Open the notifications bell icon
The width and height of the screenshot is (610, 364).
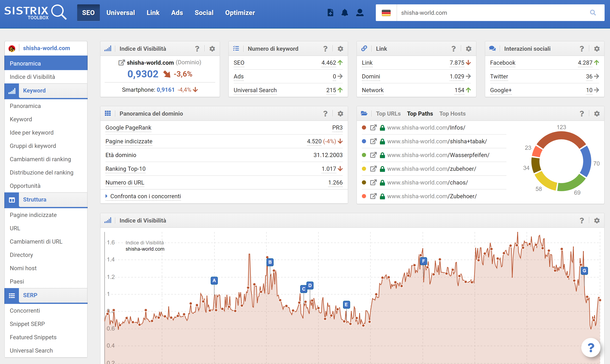tap(345, 12)
